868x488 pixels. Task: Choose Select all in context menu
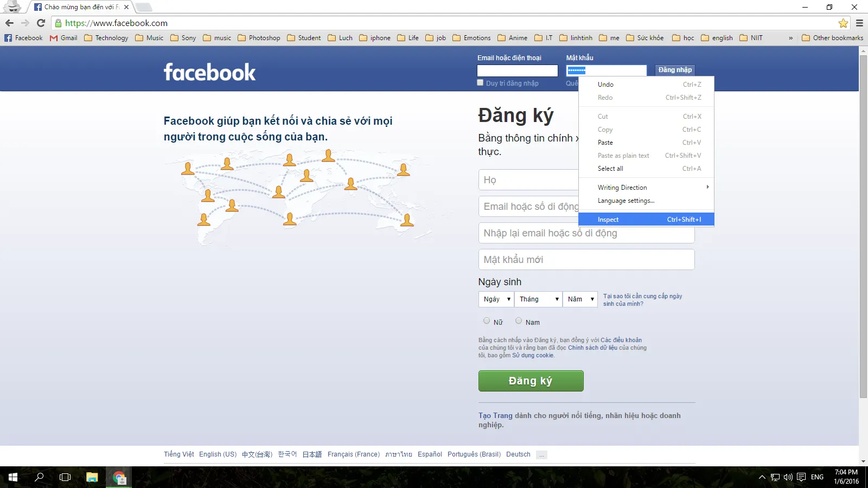(x=646, y=169)
